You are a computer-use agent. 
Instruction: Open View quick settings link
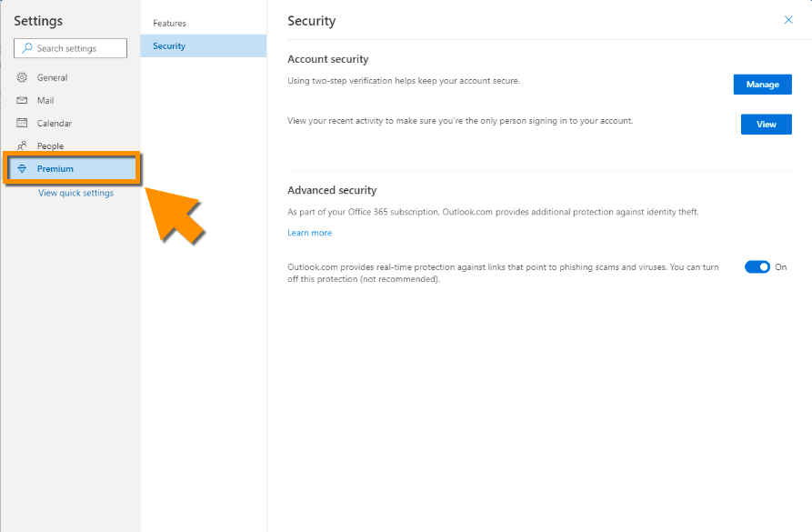pos(75,193)
